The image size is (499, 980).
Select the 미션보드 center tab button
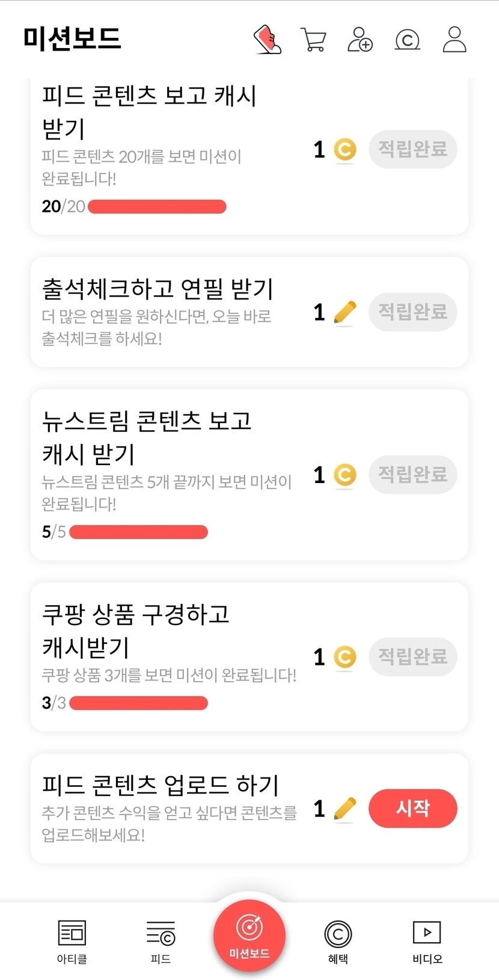coord(249,935)
